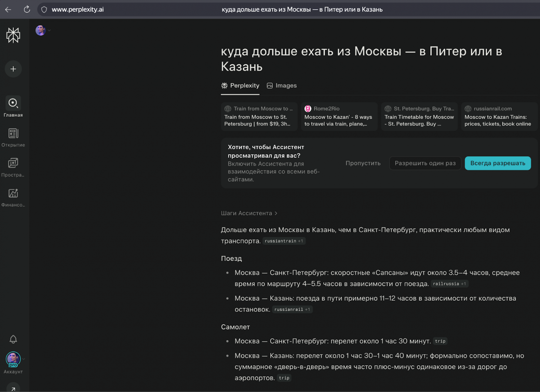Image resolution: width=540 pixels, height=392 pixels.
Task: Expand the top profile avatar dropdown
Action: (x=43, y=30)
